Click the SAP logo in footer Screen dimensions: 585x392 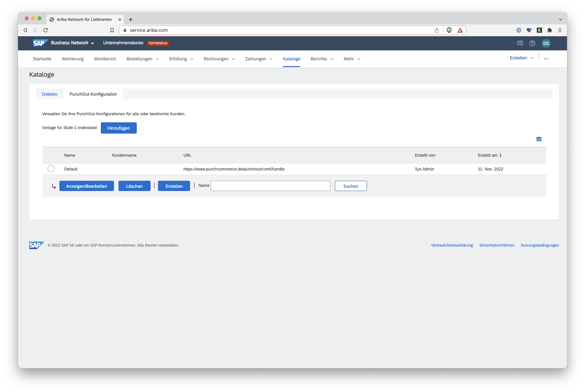tap(37, 245)
